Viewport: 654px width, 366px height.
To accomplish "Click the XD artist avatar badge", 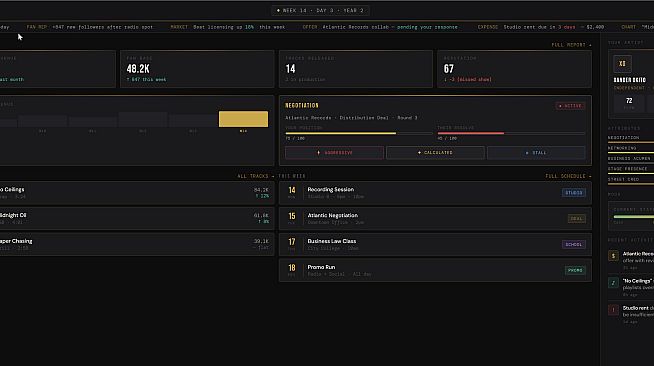I will pos(622,64).
